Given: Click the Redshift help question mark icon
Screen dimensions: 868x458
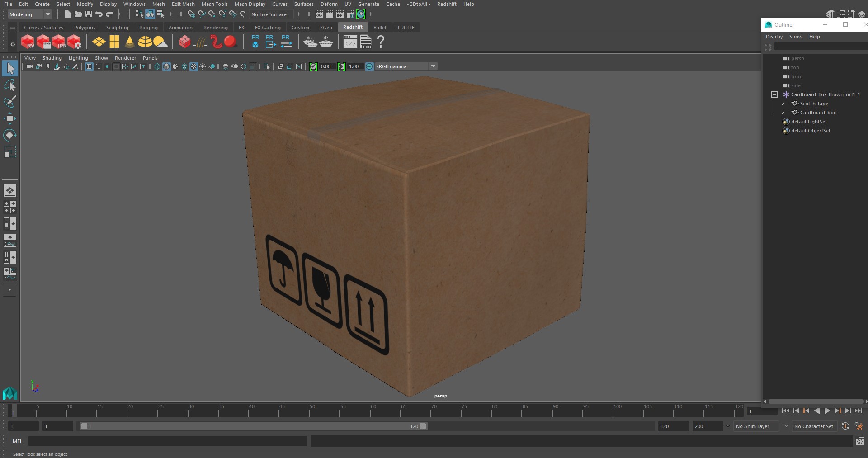Looking at the screenshot, I should click(381, 42).
